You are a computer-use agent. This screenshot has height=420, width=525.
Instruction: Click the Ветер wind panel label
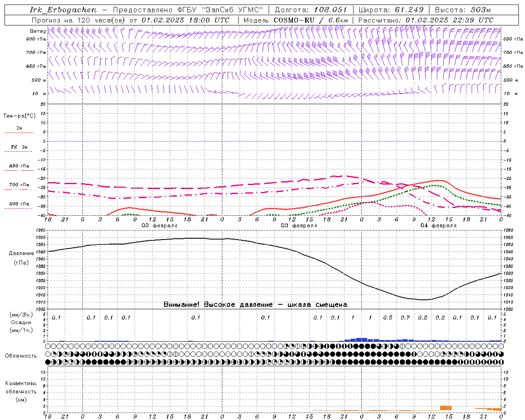[38, 31]
